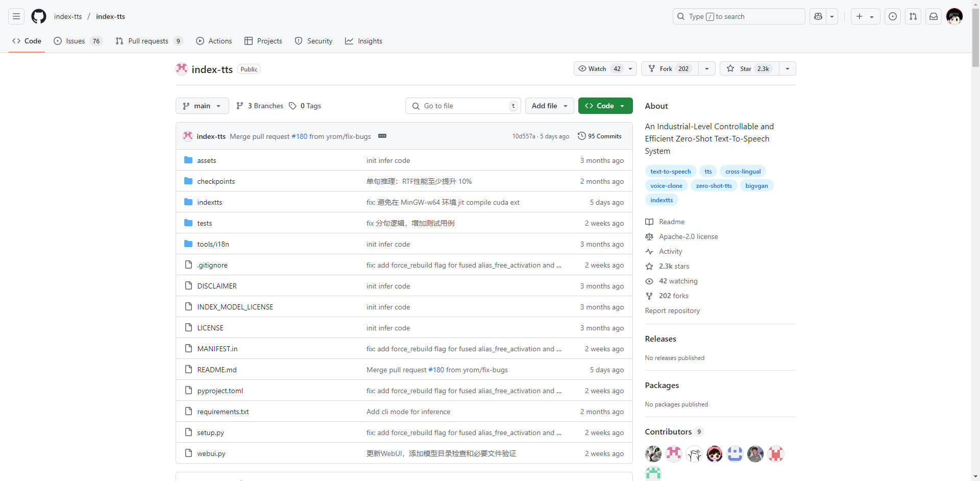Open the notifications inbox icon

pyautogui.click(x=934, y=16)
